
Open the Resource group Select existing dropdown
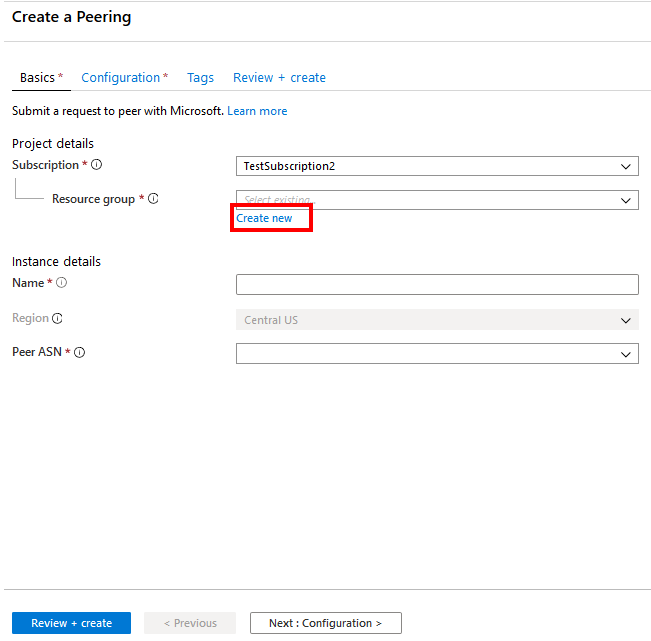437,200
